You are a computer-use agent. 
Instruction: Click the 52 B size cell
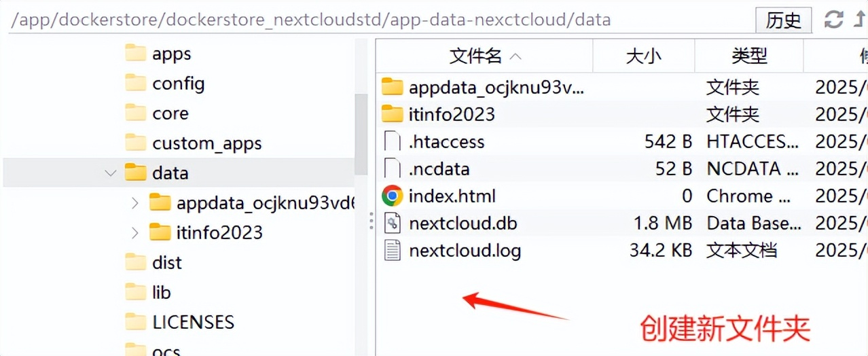(674, 168)
